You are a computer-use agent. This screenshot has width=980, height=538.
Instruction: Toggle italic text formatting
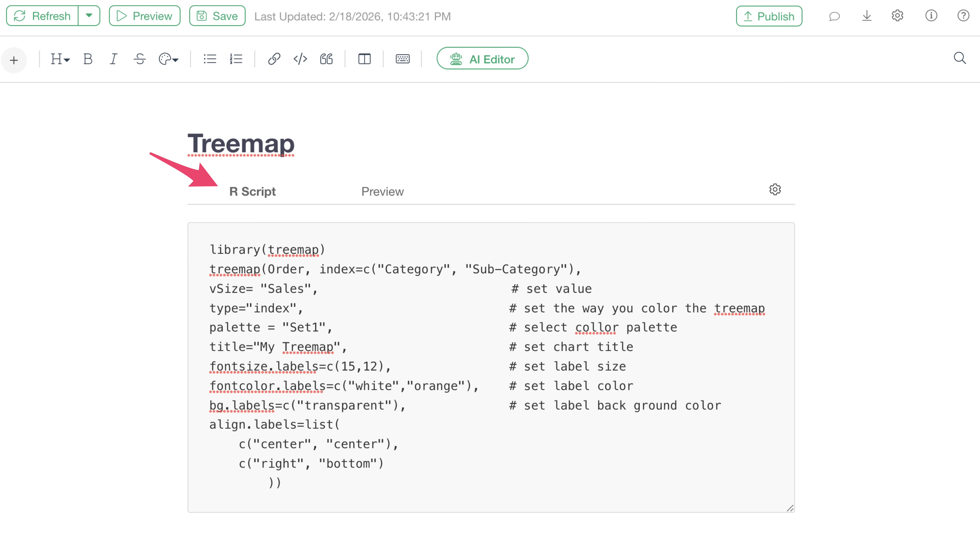[113, 59]
